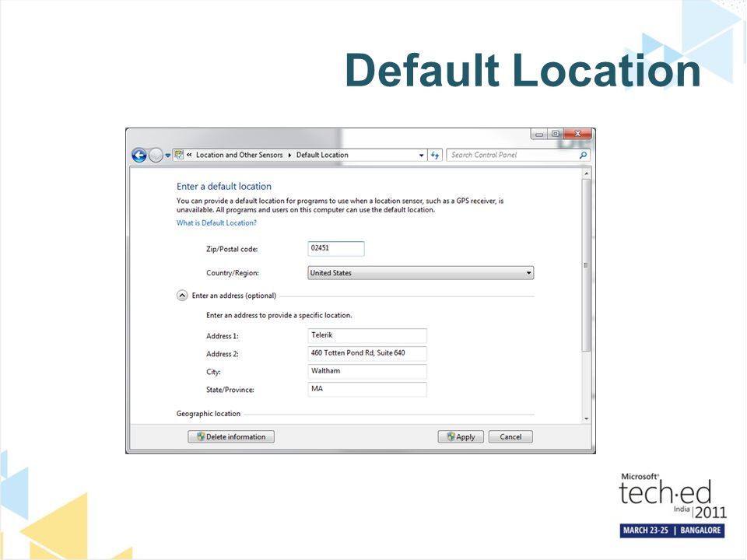The height and width of the screenshot is (560, 747).
Task: Click the Back navigation arrow
Action: point(139,156)
